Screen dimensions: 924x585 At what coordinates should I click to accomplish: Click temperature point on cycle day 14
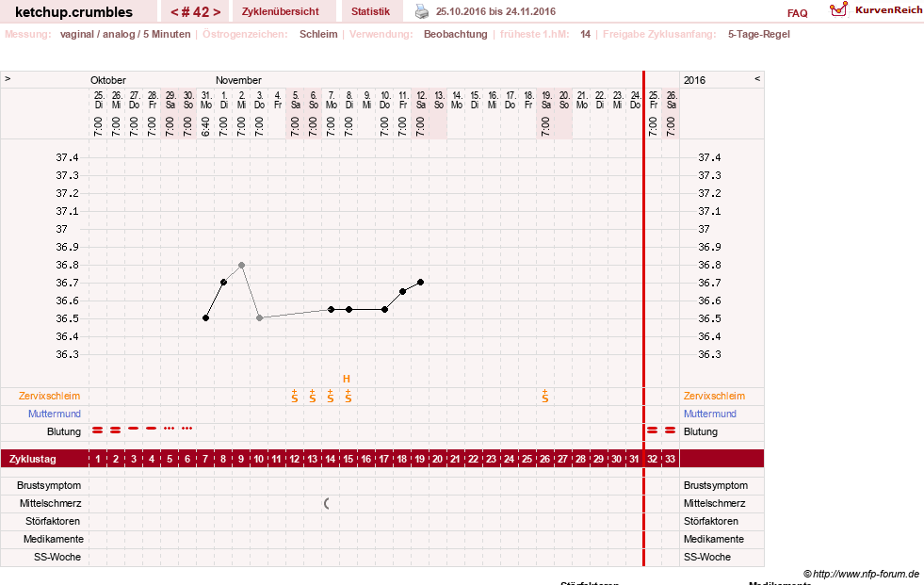click(332, 309)
